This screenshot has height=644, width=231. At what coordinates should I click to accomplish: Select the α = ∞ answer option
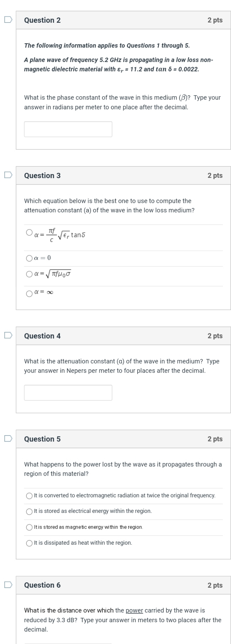[x=29, y=293]
